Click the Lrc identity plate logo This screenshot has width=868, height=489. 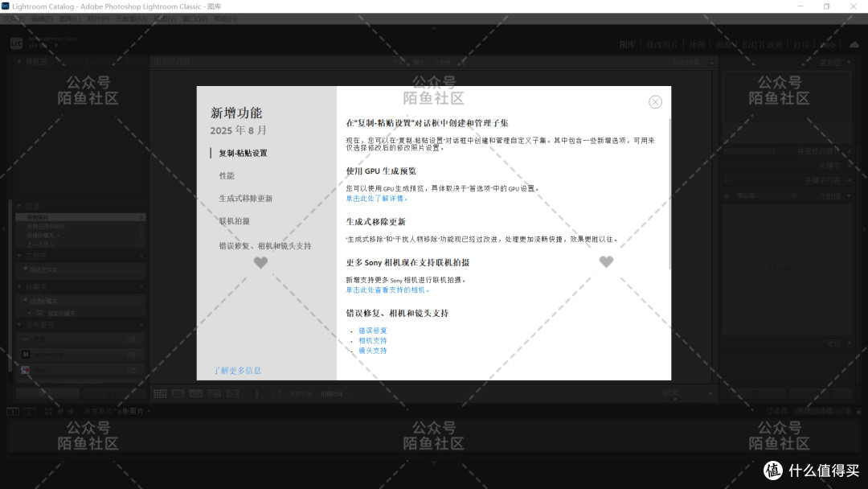pyautogui.click(x=17, y=43)
